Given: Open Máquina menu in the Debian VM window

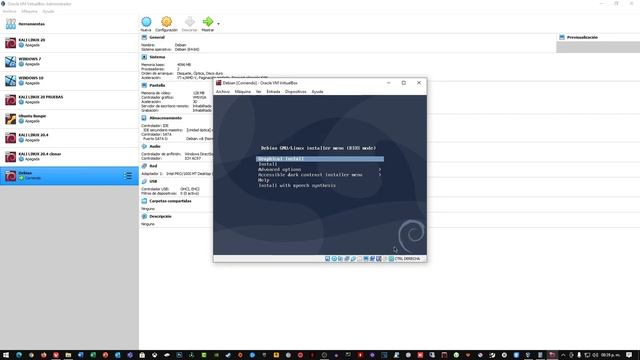Looking at the screenshot, I should [x=243, y=92].
